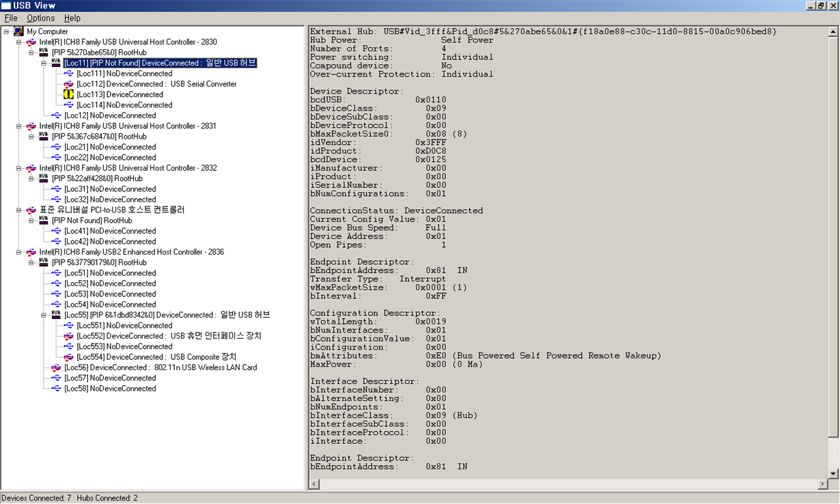The image size is (840, 504).
Task: Click the Host Controller - 2831 USB icon
Action: (x=31, y=126)
